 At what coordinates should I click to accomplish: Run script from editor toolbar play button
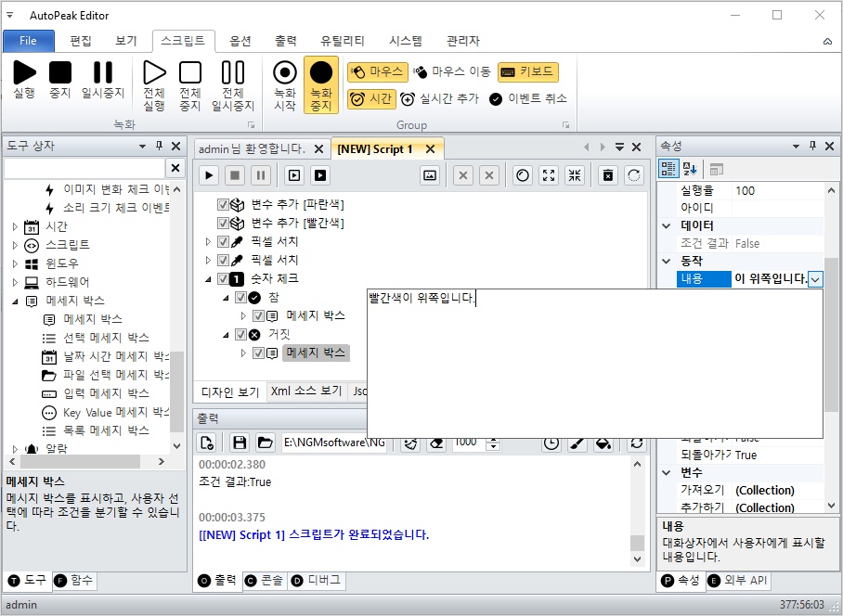pyautogui.click(x=209, y=175)
